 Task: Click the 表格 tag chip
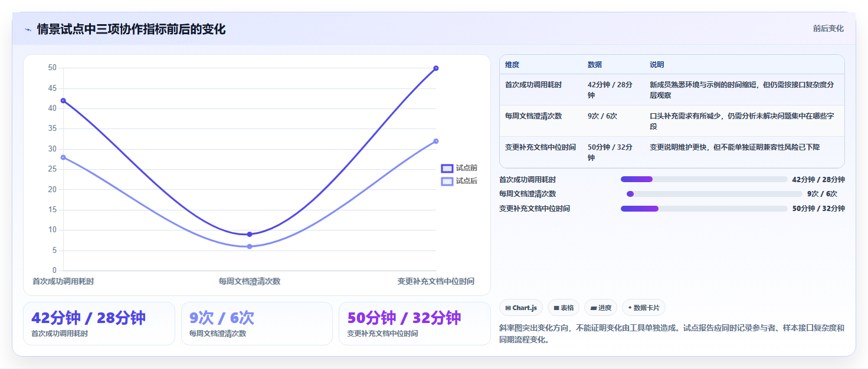click(x=564, y=308)
